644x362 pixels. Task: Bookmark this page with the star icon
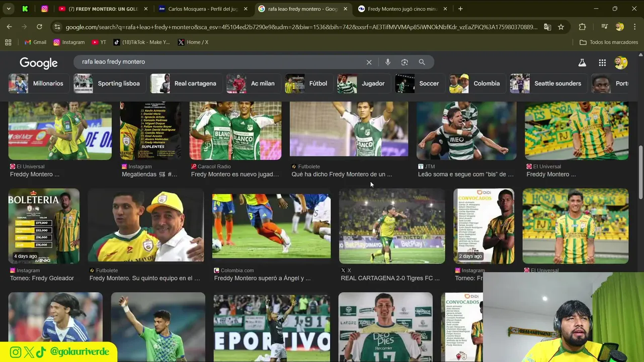click(561, 27)
